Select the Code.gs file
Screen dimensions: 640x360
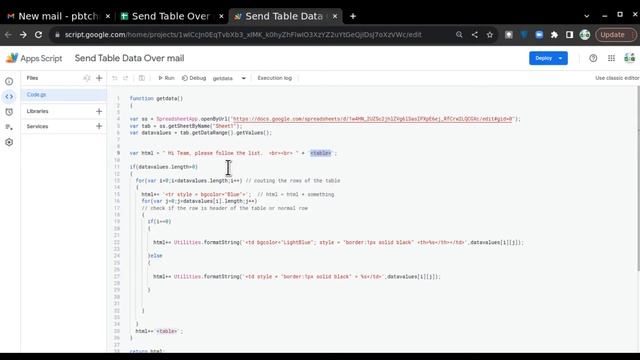tap(64, 95)
